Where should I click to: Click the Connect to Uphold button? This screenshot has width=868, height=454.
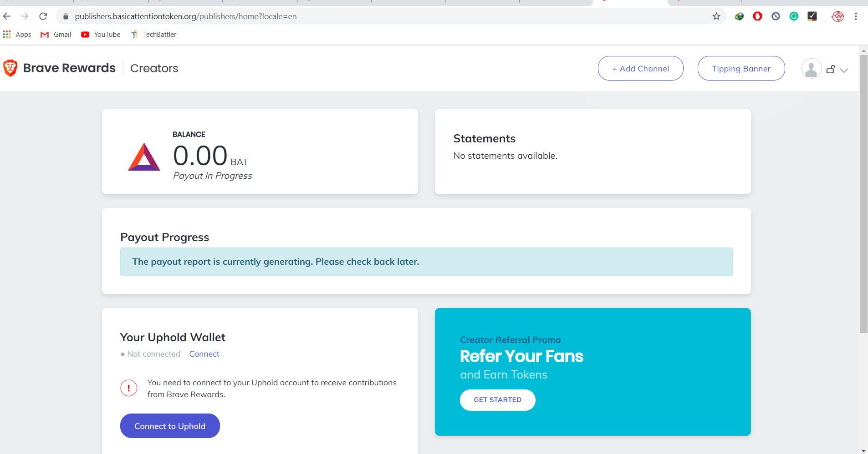tap(169, 426)
